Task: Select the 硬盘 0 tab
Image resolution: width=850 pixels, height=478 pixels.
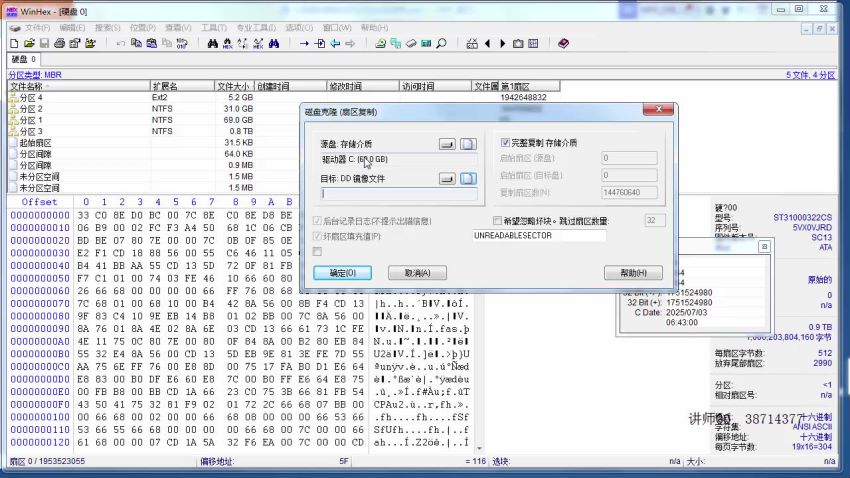Action: point(23,60)
